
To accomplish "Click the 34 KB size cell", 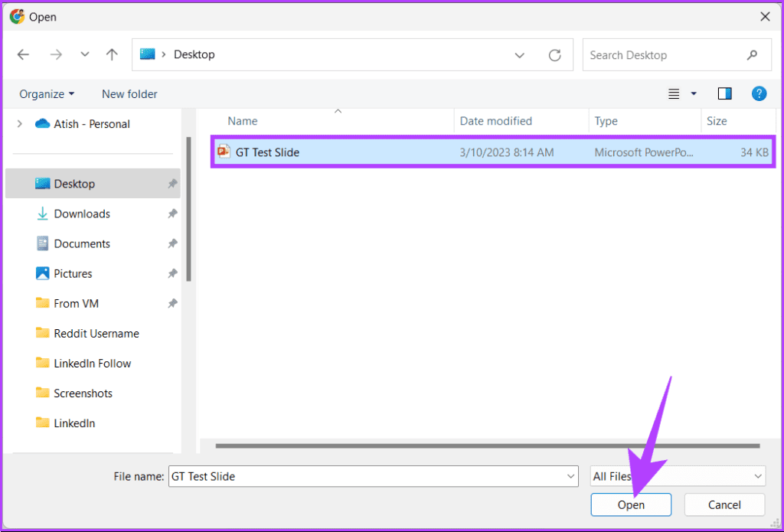I will 754,152.
